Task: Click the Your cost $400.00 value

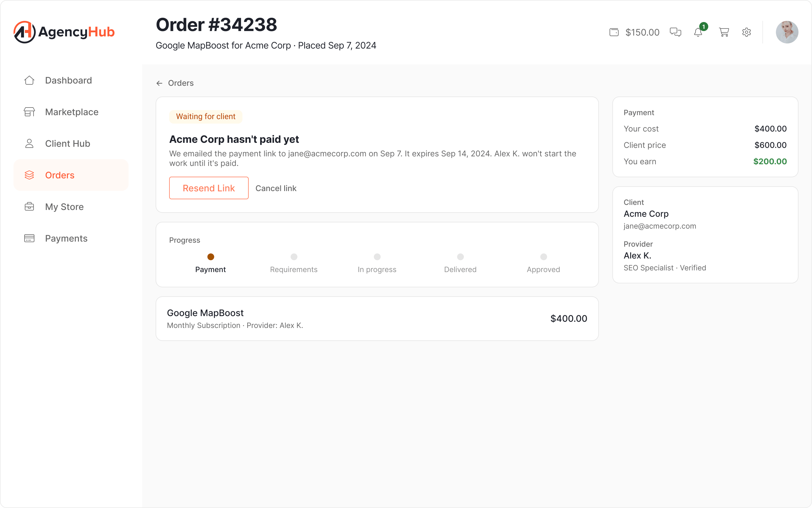Action: (770, 128)
